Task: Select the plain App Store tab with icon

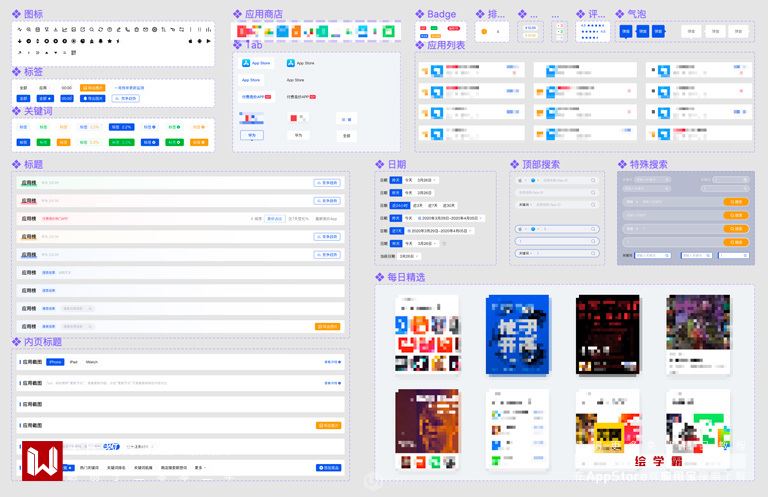Action: tap(300, 63)
